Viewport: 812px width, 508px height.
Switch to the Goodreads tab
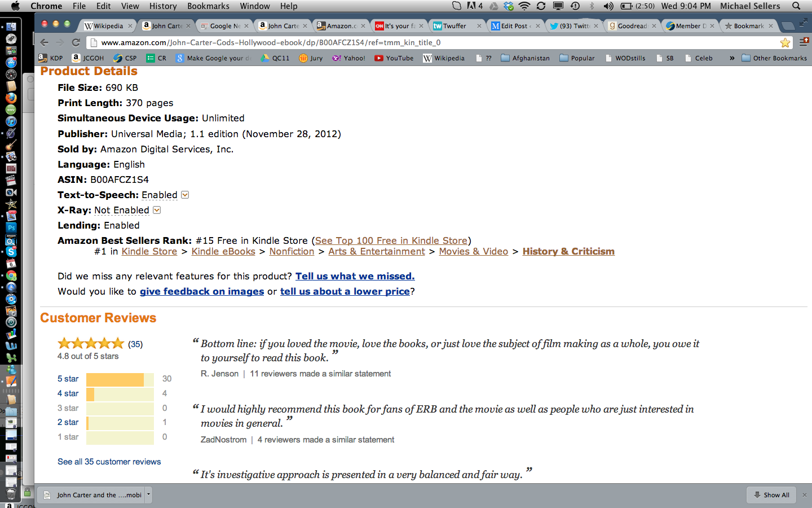pos(630,26)
